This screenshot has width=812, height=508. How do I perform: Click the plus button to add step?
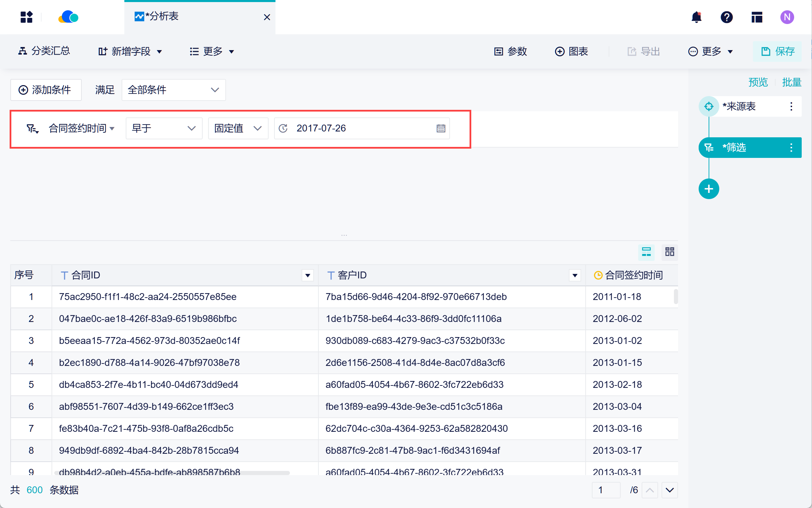pyautogui.click(x=709, y=189)
